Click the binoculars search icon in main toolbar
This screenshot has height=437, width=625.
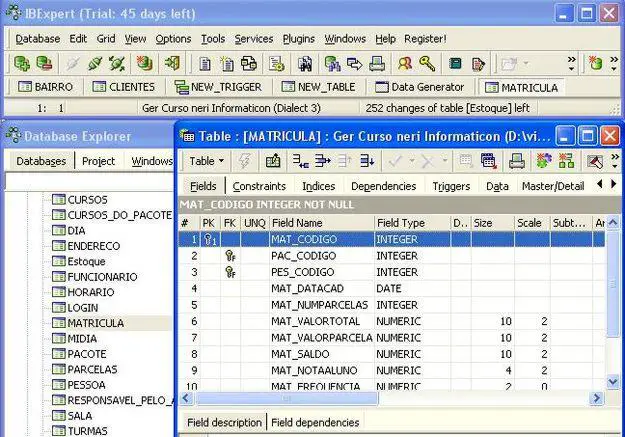click(x=305, y=63)
